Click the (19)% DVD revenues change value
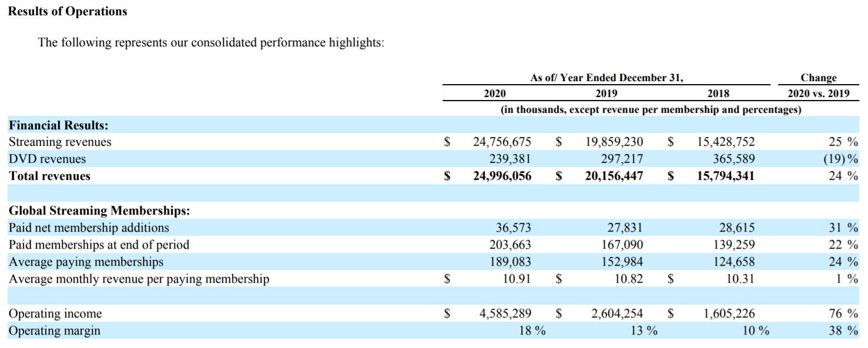868x348 pixels. click(x=842, y=159)
